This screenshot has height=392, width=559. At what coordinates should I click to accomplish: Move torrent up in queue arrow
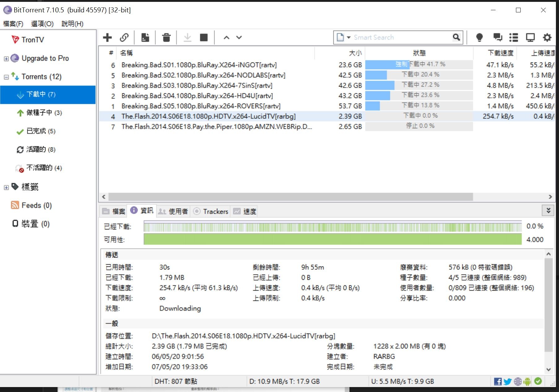pyautogui.click(x=227, y=37)
